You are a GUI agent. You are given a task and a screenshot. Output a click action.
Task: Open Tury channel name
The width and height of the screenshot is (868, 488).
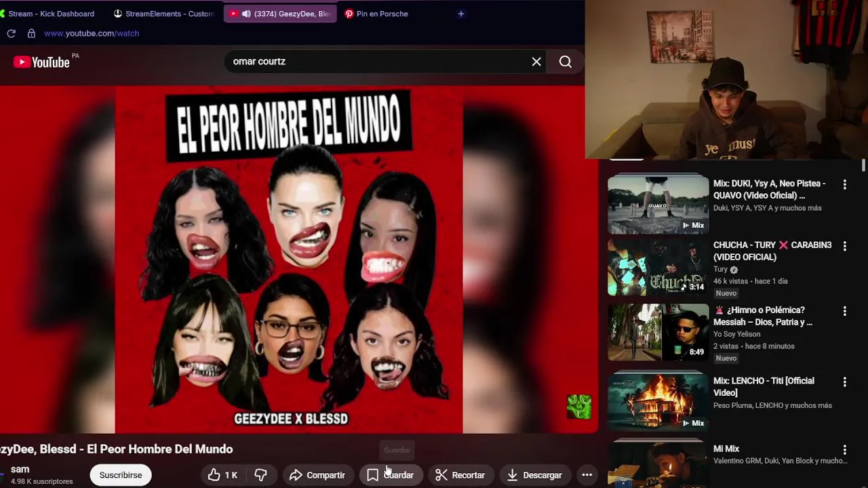(720, 269)
